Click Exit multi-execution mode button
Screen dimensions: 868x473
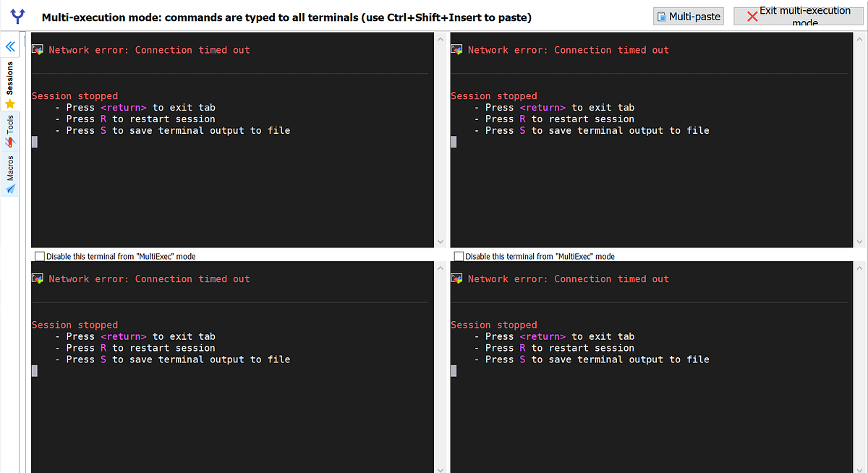[x=798, y=16]
